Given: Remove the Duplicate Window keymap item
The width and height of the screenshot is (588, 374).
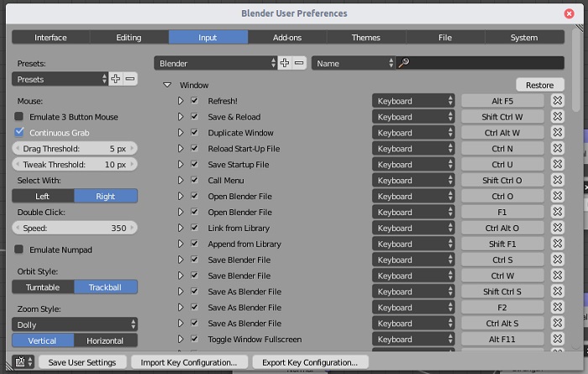Looking at the screenshot, I should point(557,133).
